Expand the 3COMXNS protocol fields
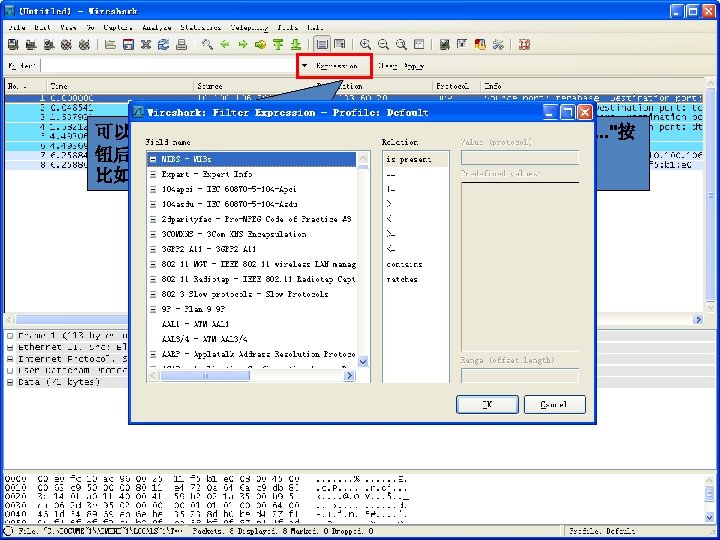Viewport: 720px width, 540px height. click(153, 234)
